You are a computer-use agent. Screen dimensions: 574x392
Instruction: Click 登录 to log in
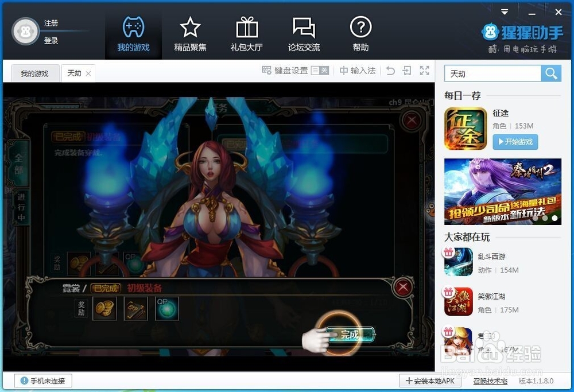(x=51, y=40)
